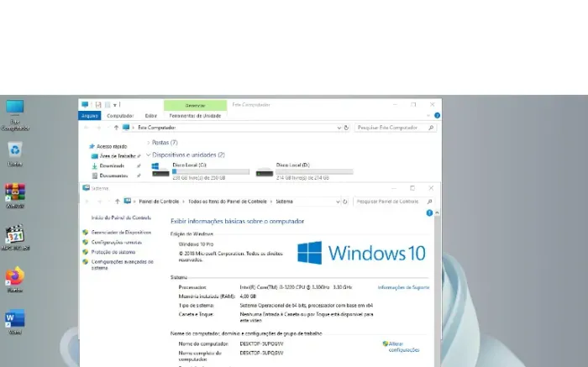This screenshot has height=367, width=588.
Task: Expand the Pastas (7) group
Action: click(149, 143)
